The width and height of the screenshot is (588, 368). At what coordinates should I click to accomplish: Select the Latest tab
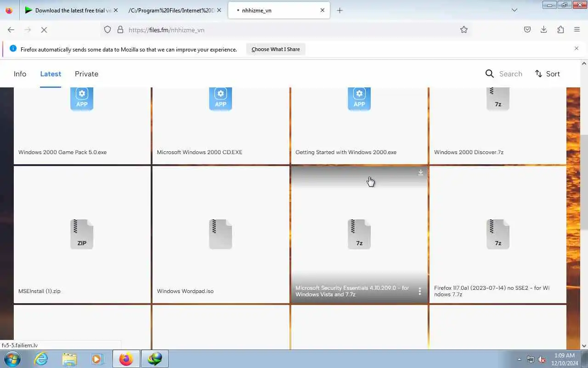[51, 74]
